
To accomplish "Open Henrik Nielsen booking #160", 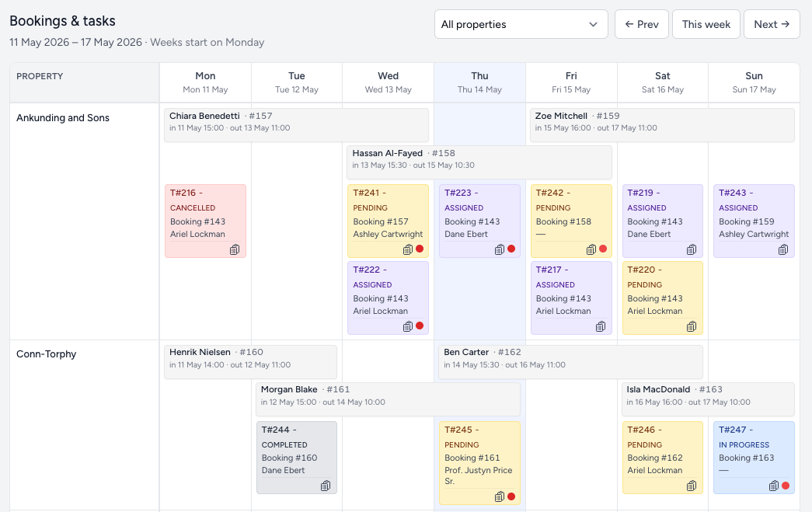I will tap(251, 362).
